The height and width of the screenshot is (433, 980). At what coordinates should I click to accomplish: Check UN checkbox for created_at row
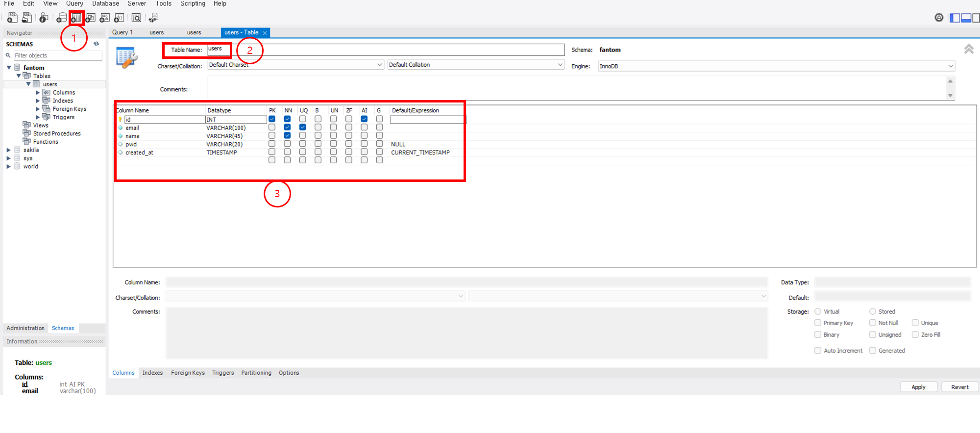[333, 152]
